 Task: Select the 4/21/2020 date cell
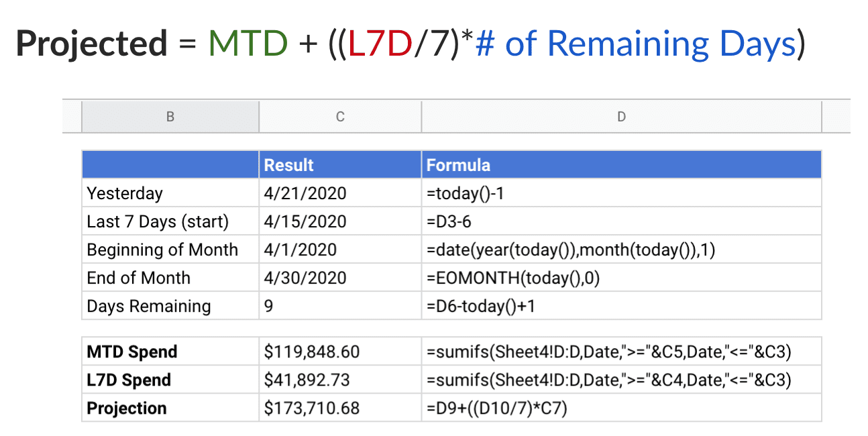pos(340,193)
